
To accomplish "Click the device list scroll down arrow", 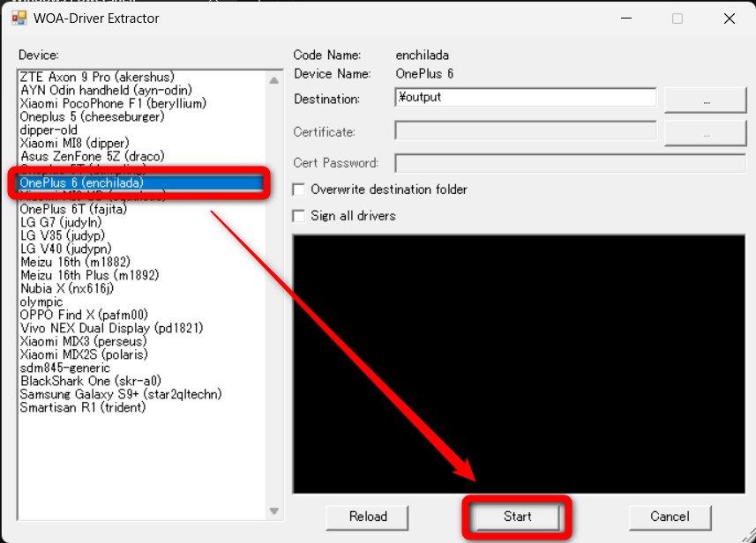I will tap(273, 510).
